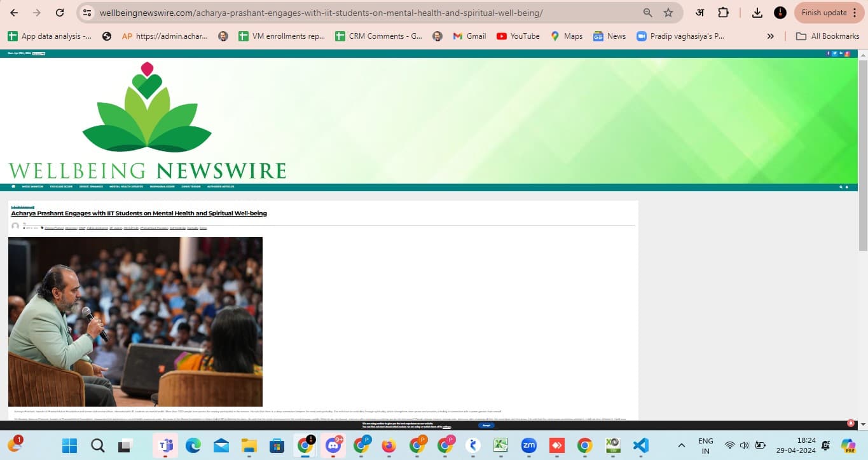This screenshot has width=868, height=460.
Task: Open the Chrome extensions puzzle icon
Action: [x=723, y=13]
